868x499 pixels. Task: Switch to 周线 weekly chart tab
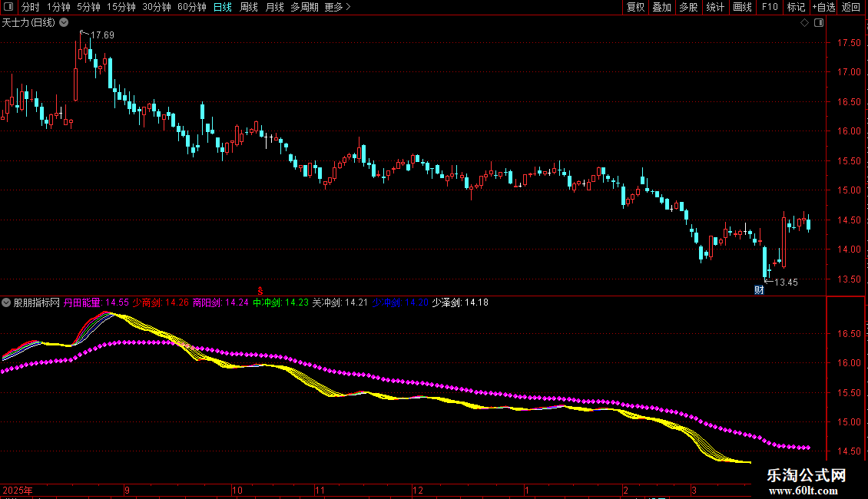(x=249, y=7)
